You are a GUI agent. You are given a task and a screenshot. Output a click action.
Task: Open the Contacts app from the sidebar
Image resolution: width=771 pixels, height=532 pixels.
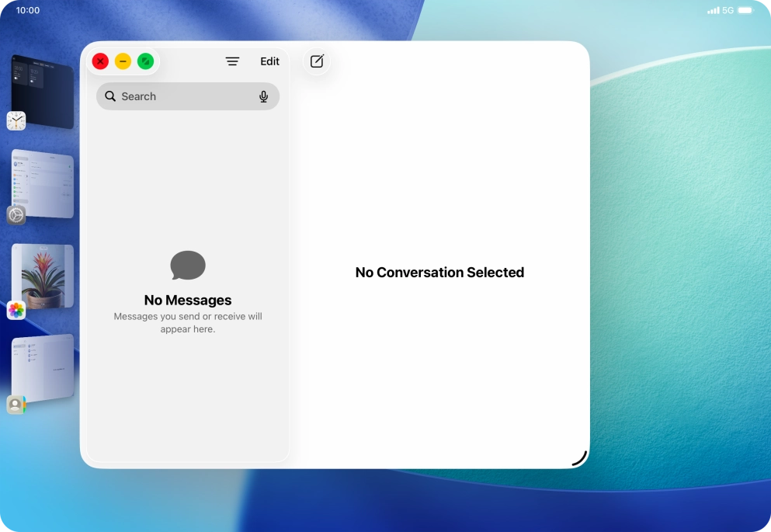pyautogui.click(x=16, y=404)
